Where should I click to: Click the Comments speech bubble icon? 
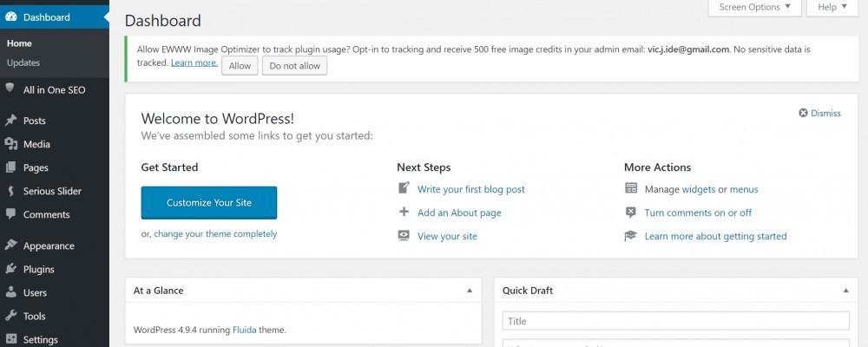coord(10,213)
